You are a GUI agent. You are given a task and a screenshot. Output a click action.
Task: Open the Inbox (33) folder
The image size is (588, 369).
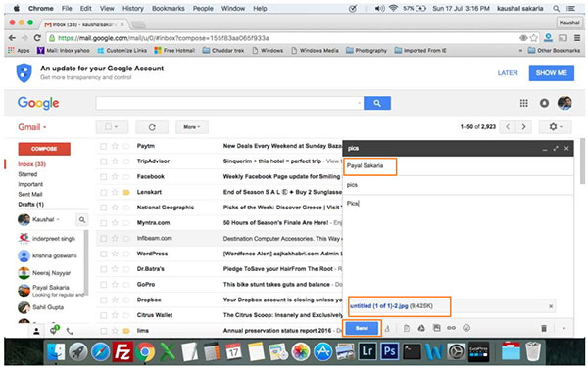pyautogui.click(x=32, y=164)
